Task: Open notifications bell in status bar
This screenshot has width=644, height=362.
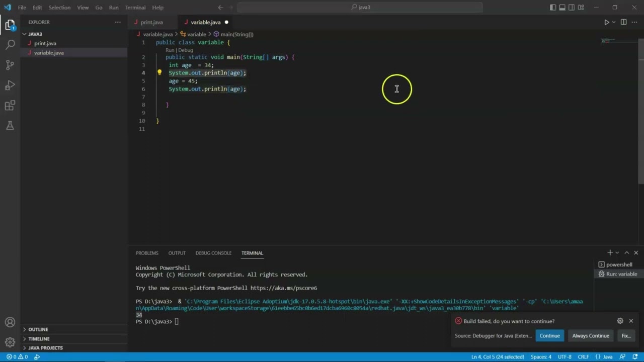Action: click(635, 357)
